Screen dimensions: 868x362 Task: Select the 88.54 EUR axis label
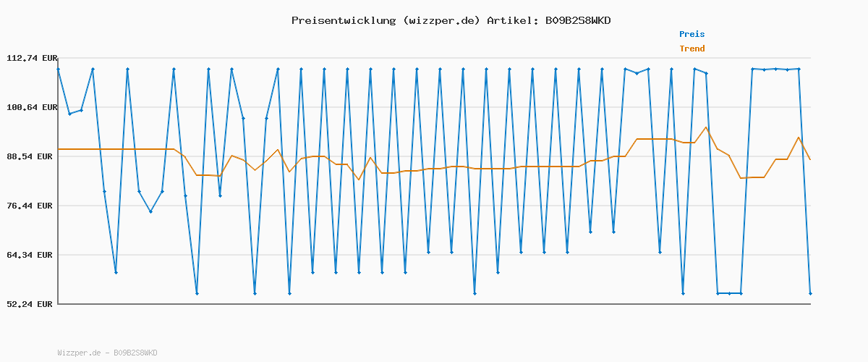(31, 156)
